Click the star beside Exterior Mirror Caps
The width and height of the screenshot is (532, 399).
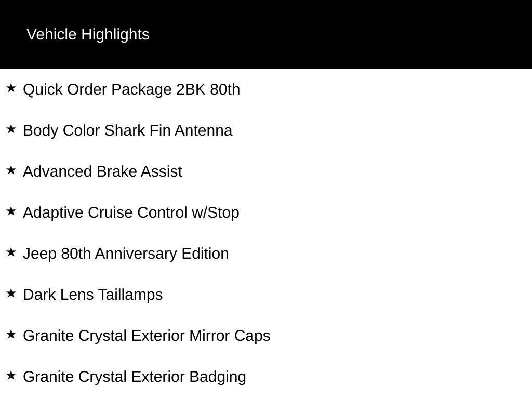11,334
